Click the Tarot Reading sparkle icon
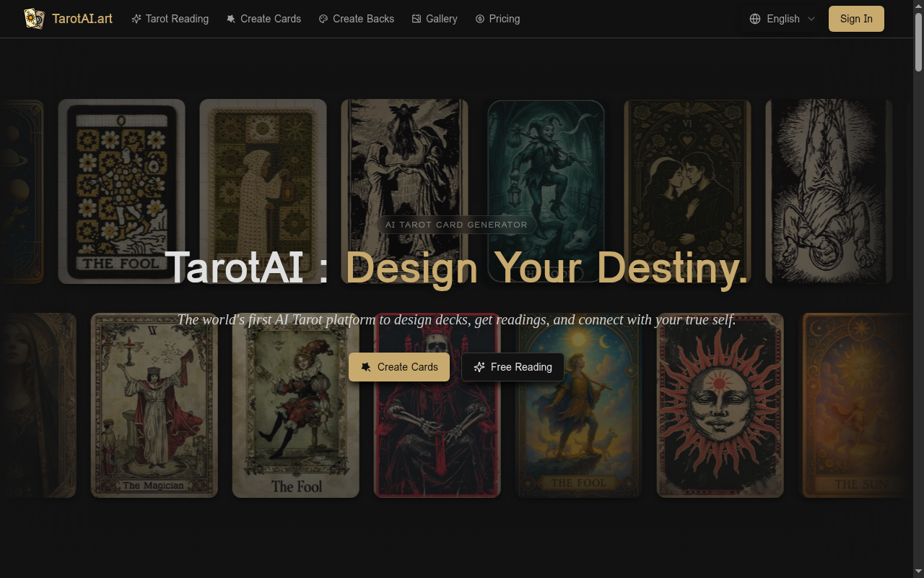The height and width of the screenshot is (578, 924). (x=136, y=19)
